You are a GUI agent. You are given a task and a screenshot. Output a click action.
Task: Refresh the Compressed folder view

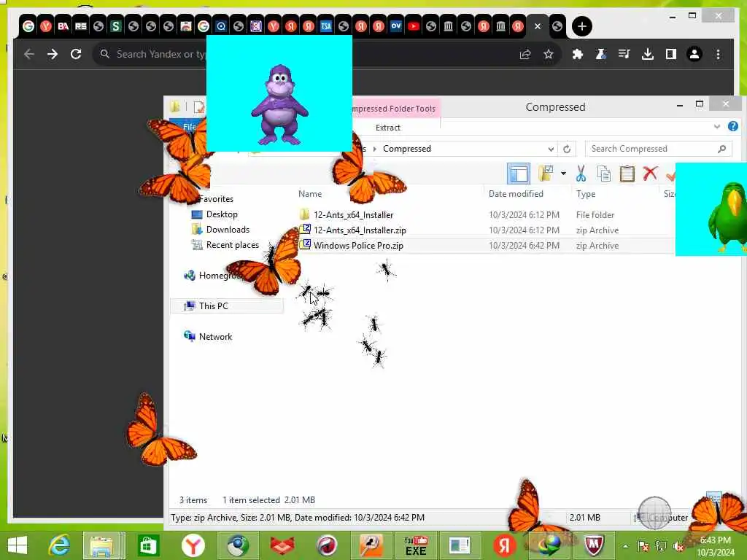click(567, 149)
